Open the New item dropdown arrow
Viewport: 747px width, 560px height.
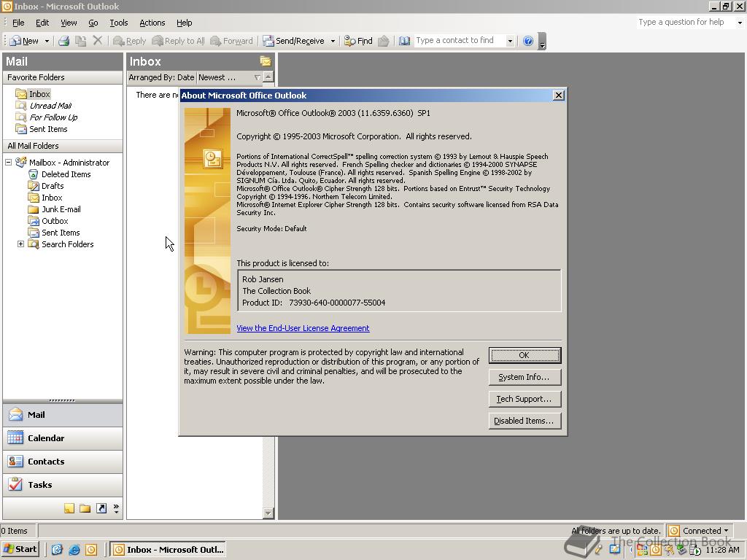click(x=47, y=41)
